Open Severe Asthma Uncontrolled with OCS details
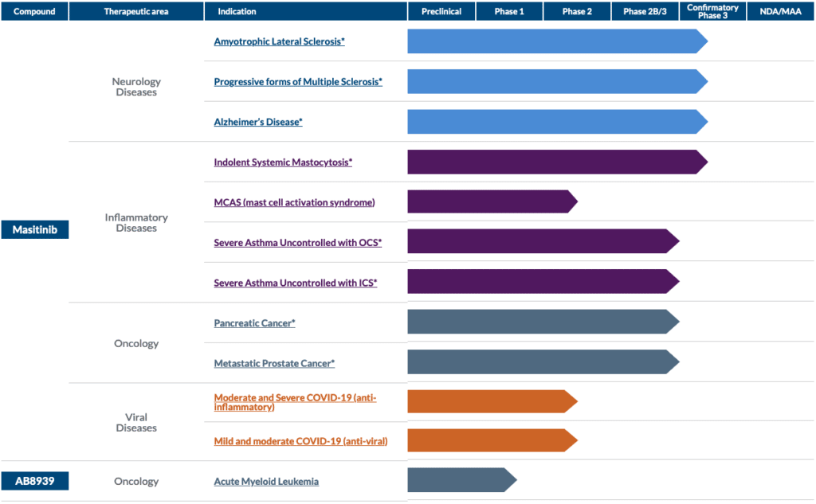The image size is (816, 504). click(296, 241)
